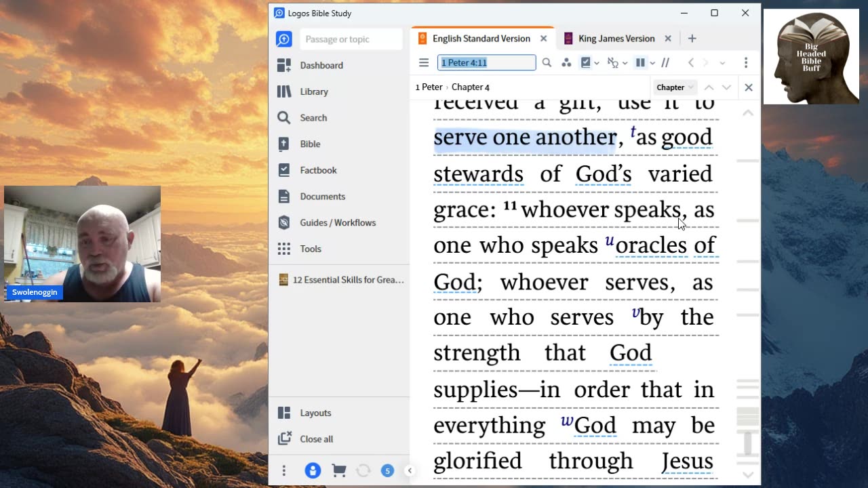868x488 pixels.
Task: Click the 1 Peter 4:11 reference box
Action: coord(486,62)
